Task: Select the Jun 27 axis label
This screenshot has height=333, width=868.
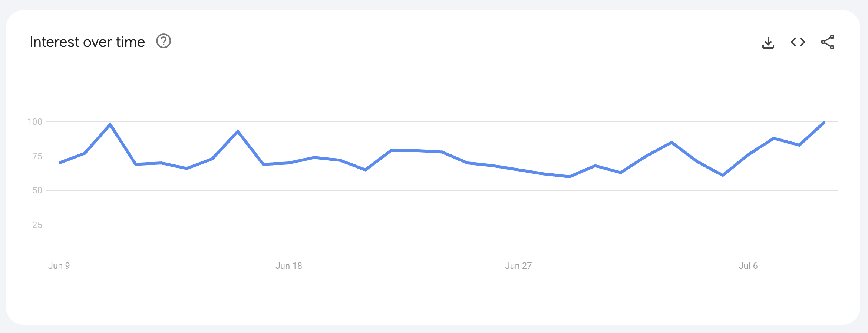Action: click(x=519, y=266)
